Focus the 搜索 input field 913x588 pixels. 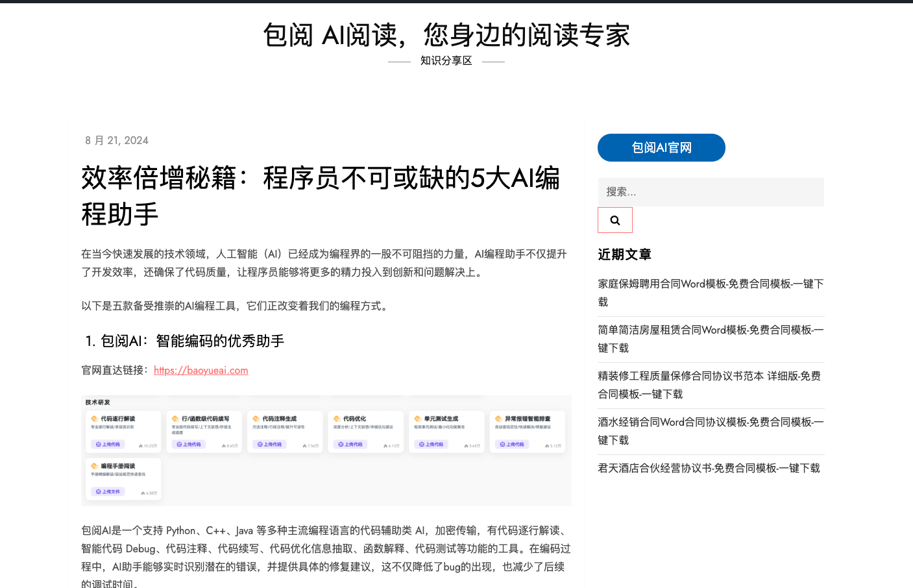711,192
